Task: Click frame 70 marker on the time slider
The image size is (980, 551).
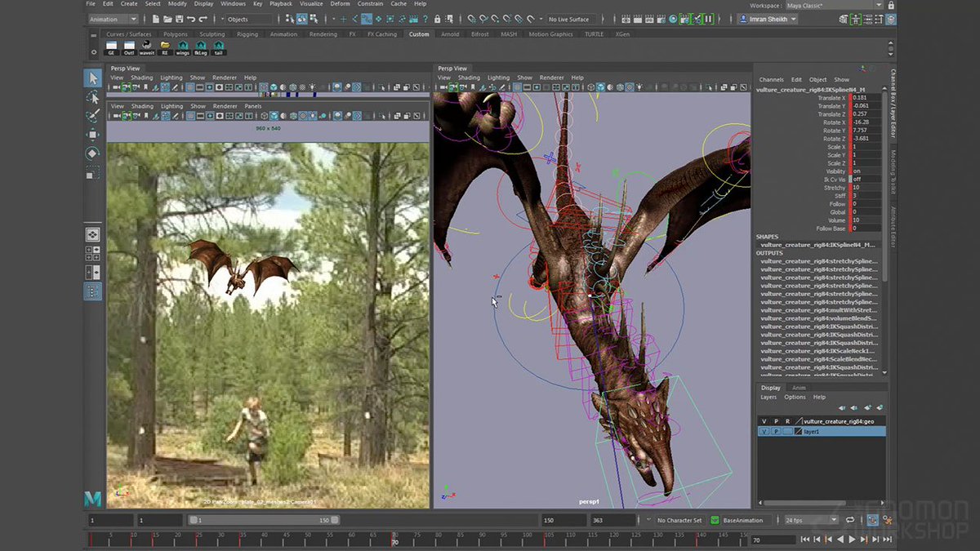Action: pos(394,538)
